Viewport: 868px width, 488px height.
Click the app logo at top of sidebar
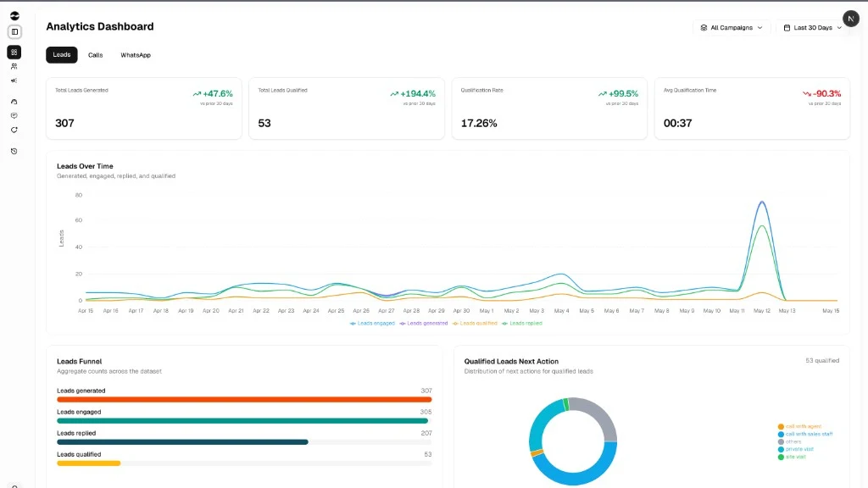(x=14, y=15)
